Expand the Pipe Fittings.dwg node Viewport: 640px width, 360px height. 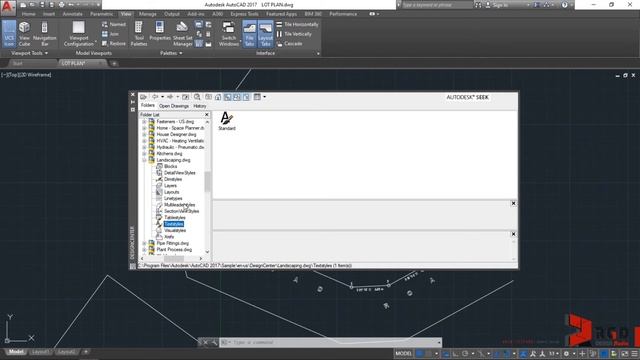pyautogui.click(x=144, y=243)
